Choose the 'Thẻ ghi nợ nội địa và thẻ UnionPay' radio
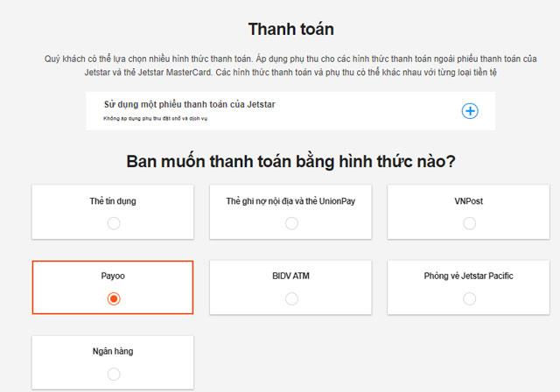 point(291,223)
